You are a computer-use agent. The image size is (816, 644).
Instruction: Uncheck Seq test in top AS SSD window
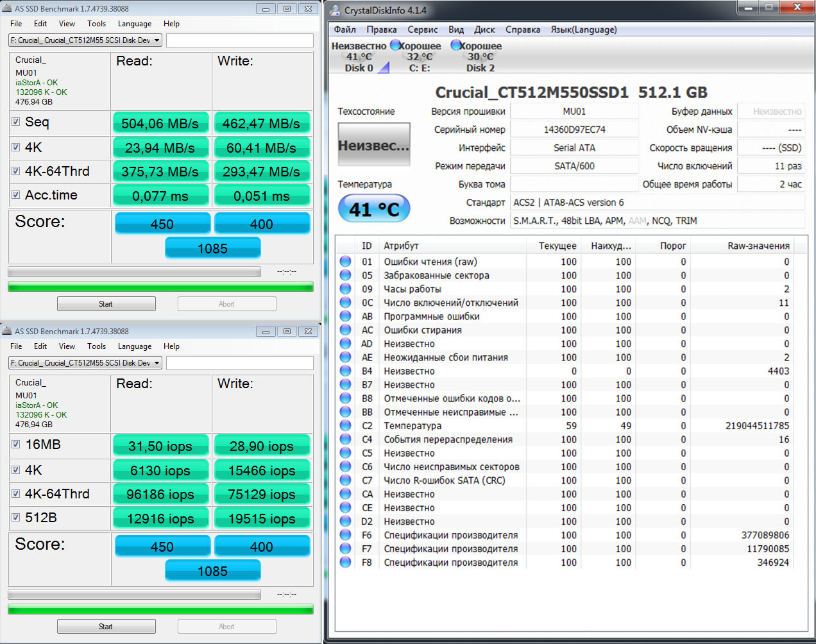(16, 122)
